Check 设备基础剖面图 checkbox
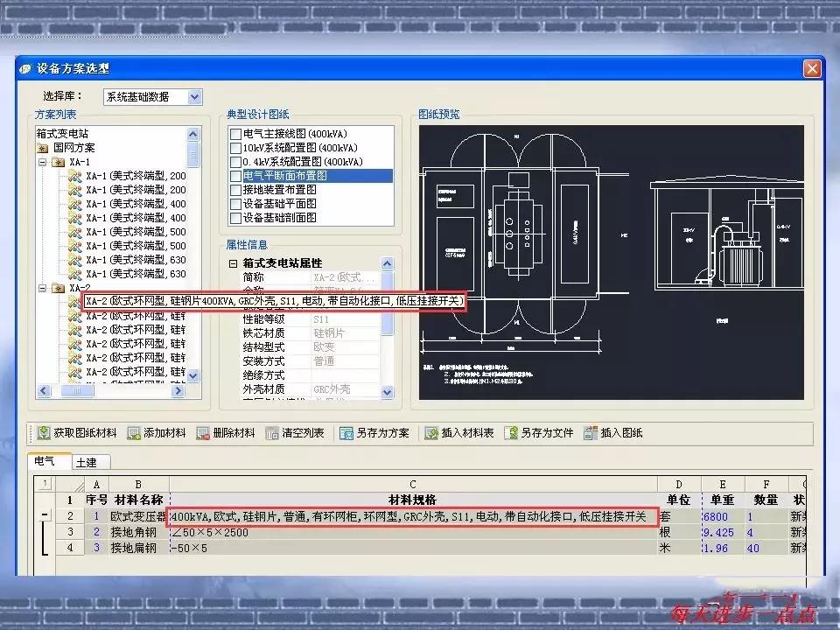840x630 pixels. pos(235,218)
